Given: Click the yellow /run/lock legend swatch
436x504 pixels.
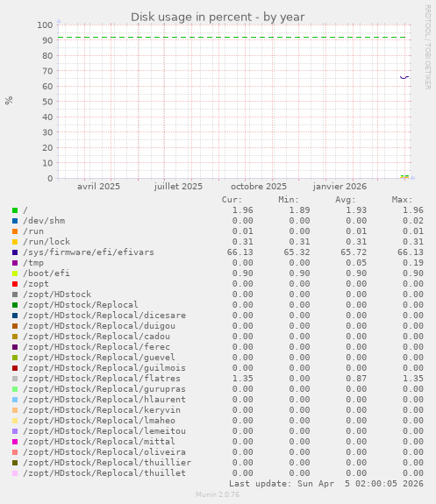Looking at the screenshot, I should (x=15, y=242).
